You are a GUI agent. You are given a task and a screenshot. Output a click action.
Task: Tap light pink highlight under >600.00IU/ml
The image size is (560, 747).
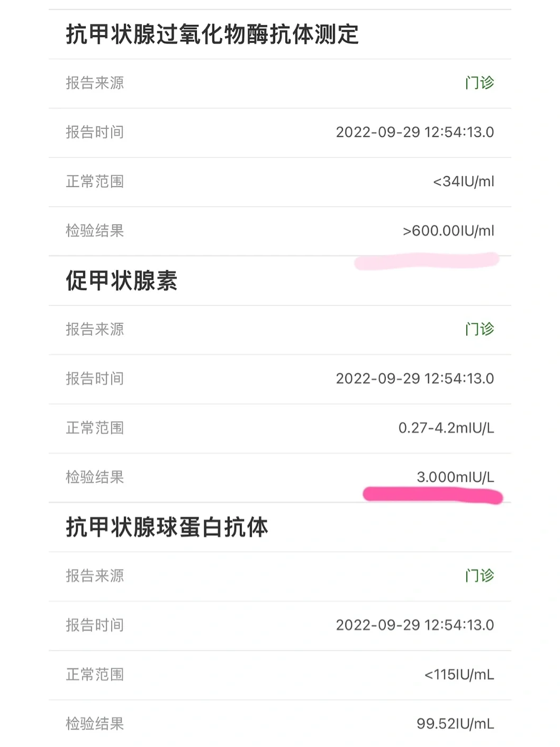pos(427,261)
